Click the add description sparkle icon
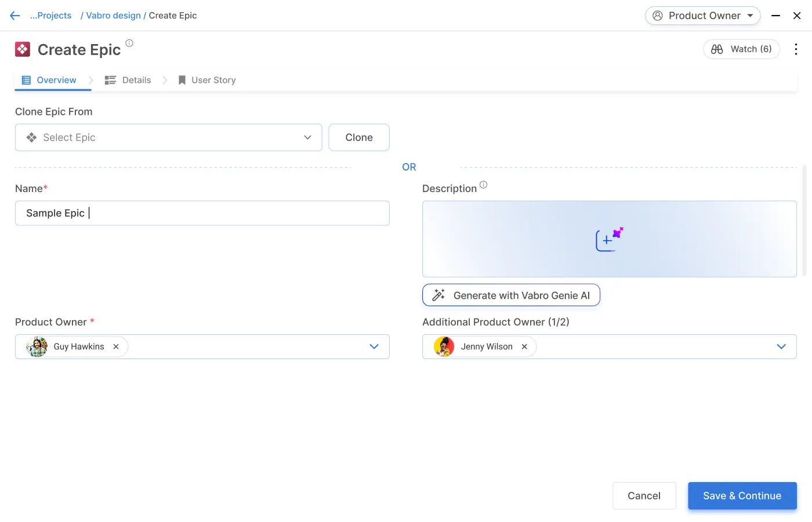The image size is (812, 522). (x=609, y=239)
